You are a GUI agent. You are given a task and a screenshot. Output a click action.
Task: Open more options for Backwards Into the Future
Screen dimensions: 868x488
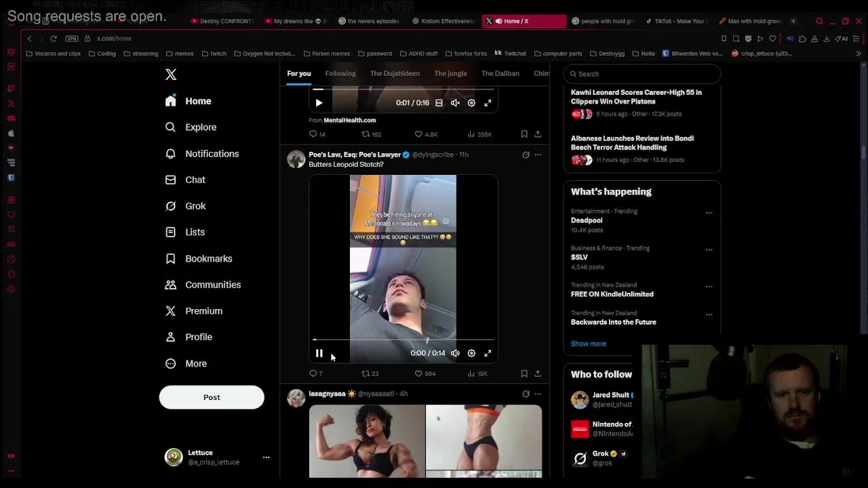pos(709,314)
